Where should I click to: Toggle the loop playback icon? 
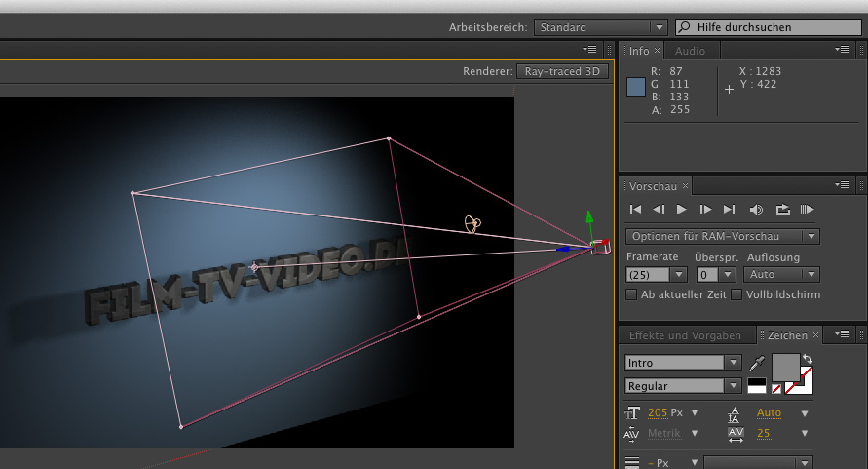pos(782,210)
